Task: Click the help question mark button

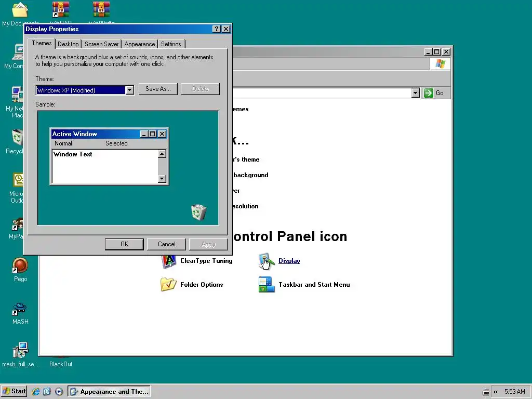Action: 217,29
